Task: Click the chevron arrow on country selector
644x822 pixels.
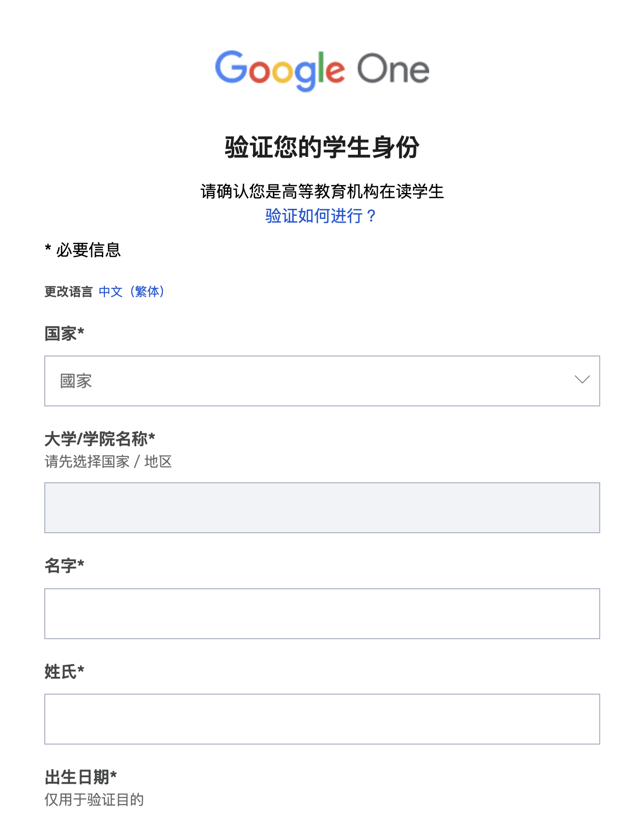Action: [x=582, y=379]
